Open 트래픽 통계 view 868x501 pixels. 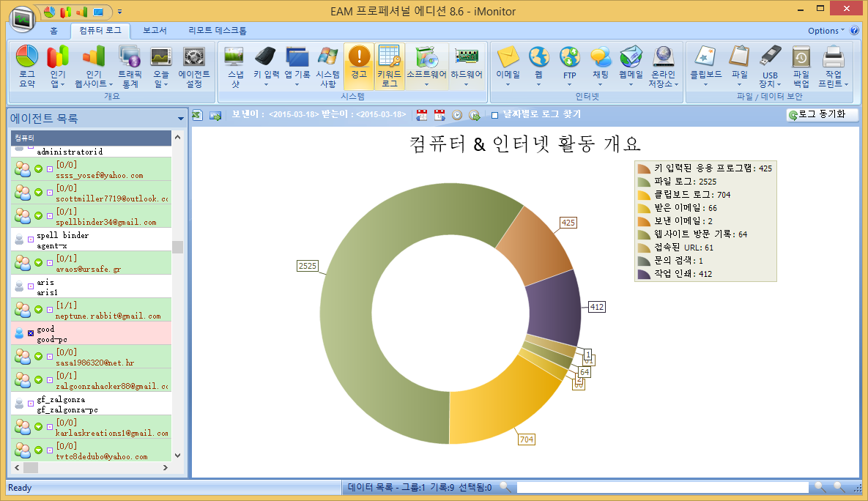pos(130,67)
